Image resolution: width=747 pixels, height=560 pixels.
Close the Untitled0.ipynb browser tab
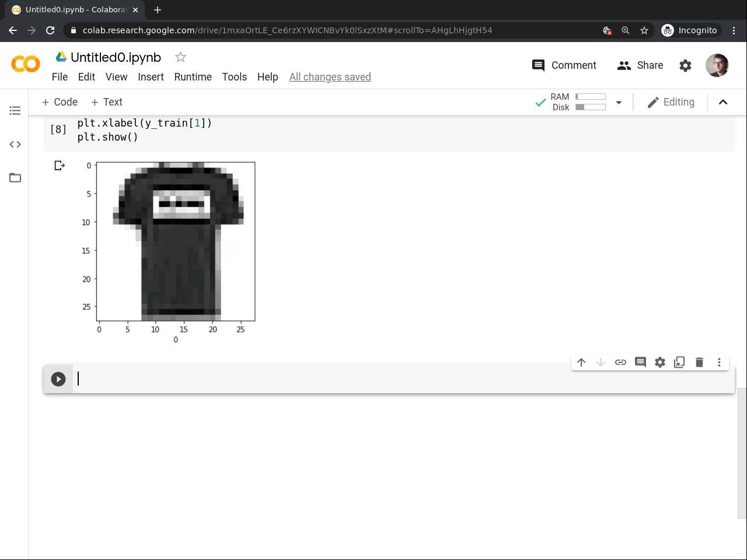[x=135, y=10]
